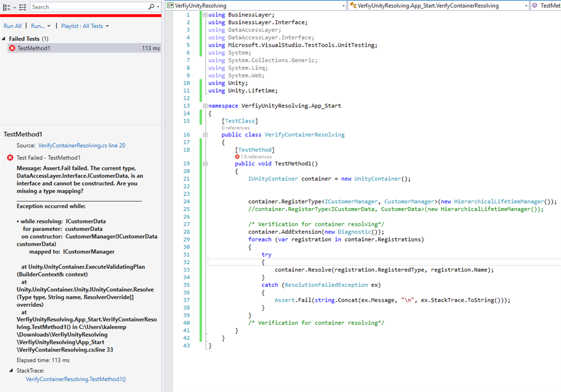Click the Run All link

point(13,26)
